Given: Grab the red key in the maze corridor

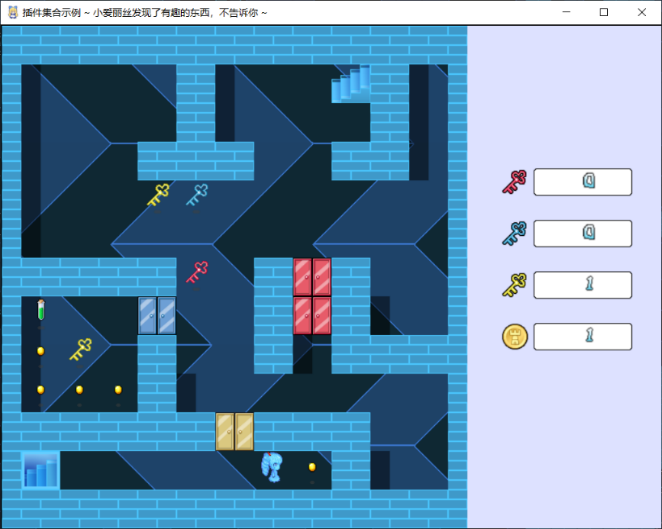Looking at the screenshot, I should tap(197, 271).
